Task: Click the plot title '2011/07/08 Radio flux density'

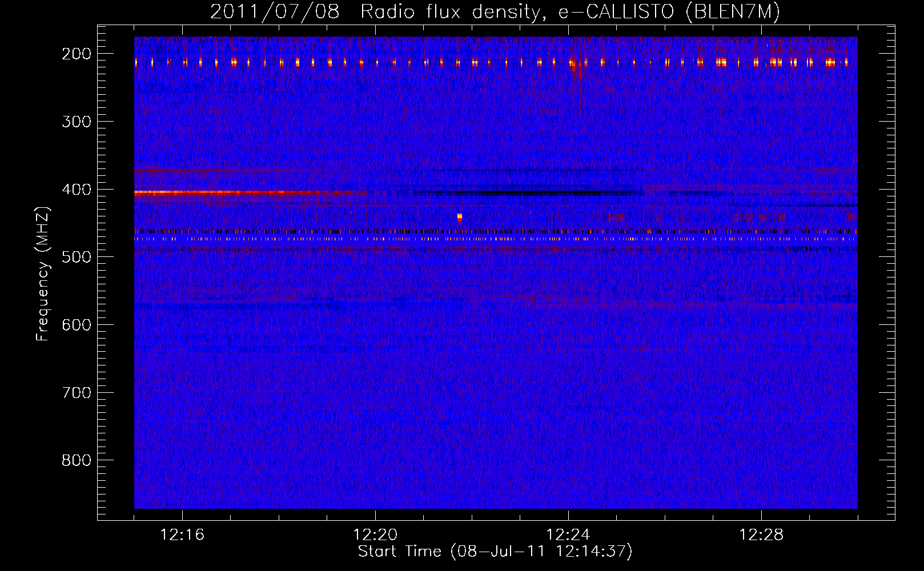Action: 375,11
